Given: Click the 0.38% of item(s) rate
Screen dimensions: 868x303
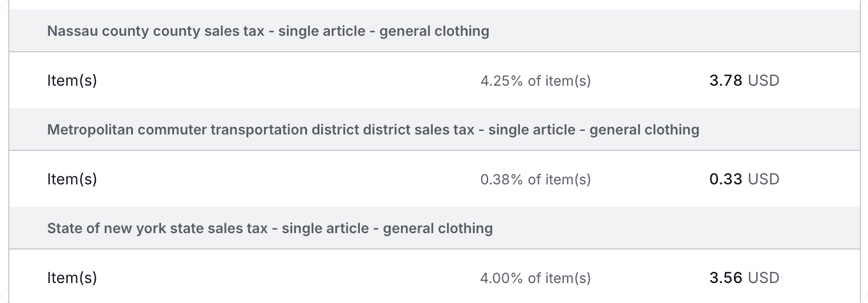Looking at the screenshot, I should [x=535, y=179].
